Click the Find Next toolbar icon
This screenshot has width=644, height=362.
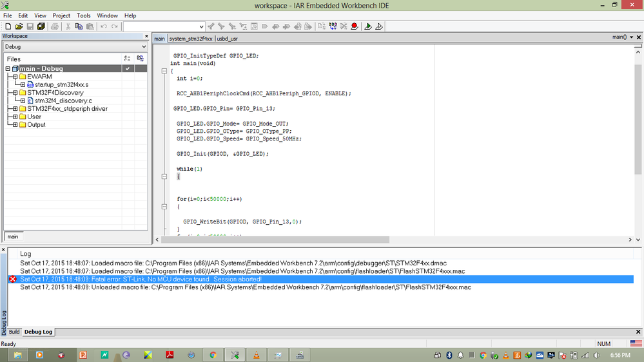(221, 26)
